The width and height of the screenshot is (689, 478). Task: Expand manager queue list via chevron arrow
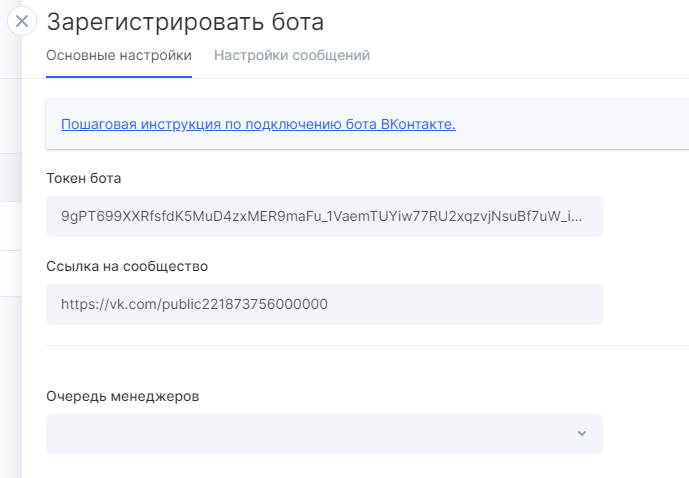[582, 434]
